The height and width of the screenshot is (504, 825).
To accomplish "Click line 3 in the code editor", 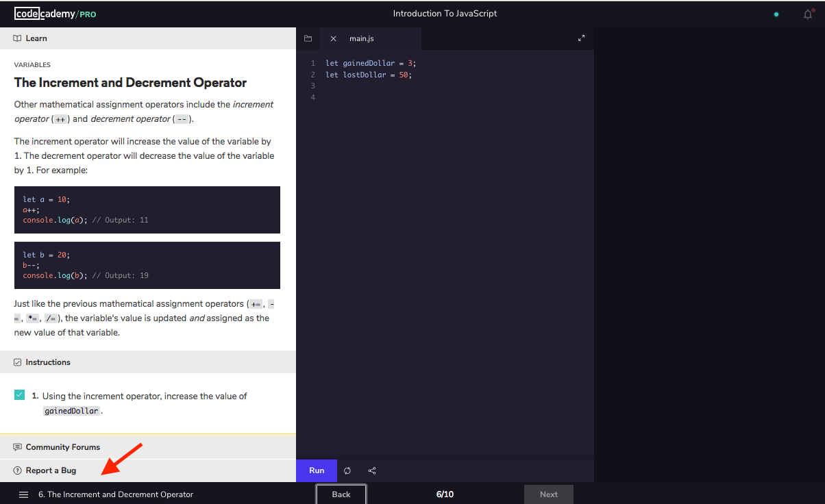I will click(x=445, y=86).
